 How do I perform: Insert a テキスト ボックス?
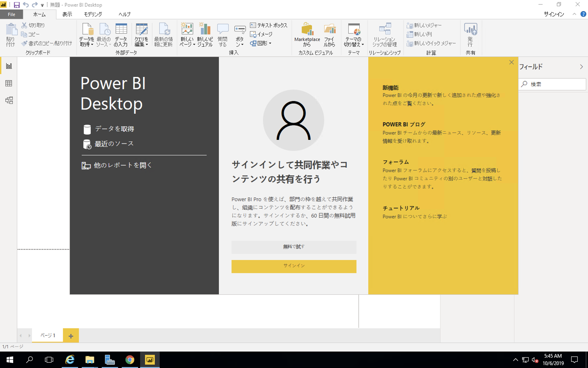click(x=269, y=25)
